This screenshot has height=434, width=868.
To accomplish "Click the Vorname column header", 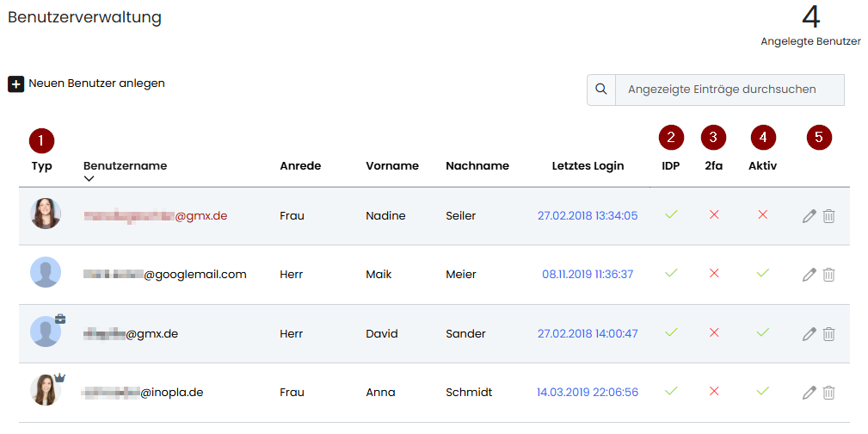I will click(391, 165).
